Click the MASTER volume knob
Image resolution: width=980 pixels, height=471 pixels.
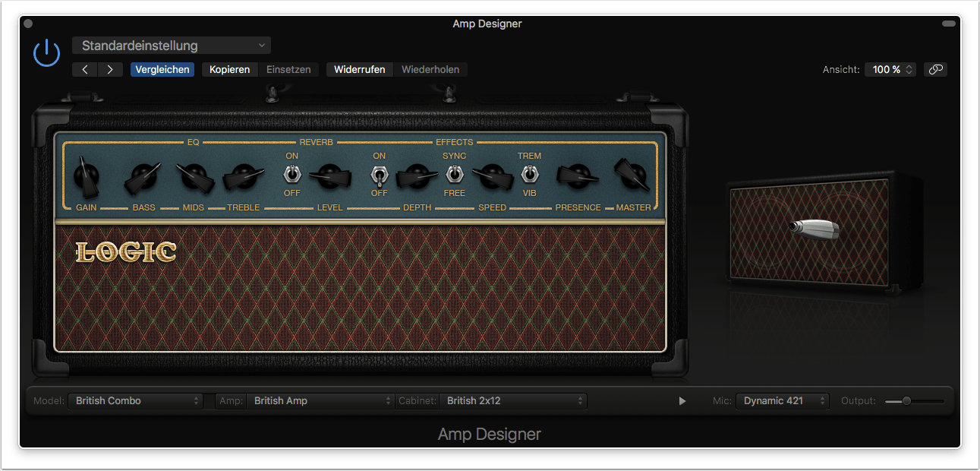point(631,175)
